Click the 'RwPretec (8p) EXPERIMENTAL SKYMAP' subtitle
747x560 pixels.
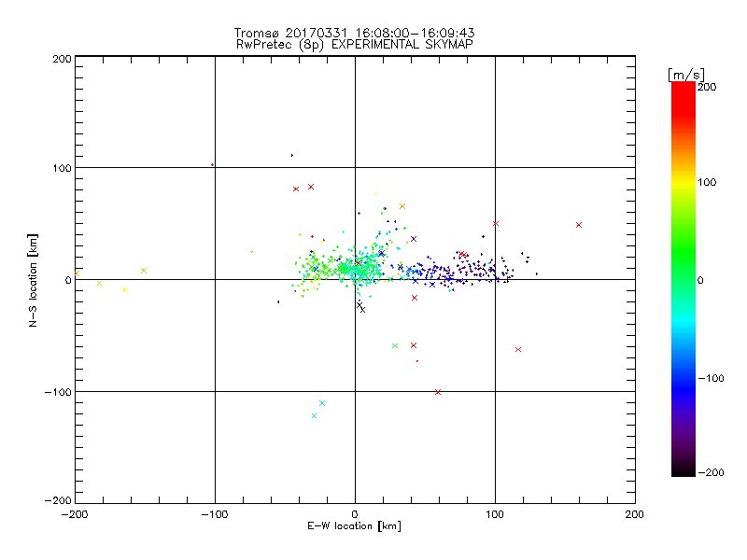[354, 44]
